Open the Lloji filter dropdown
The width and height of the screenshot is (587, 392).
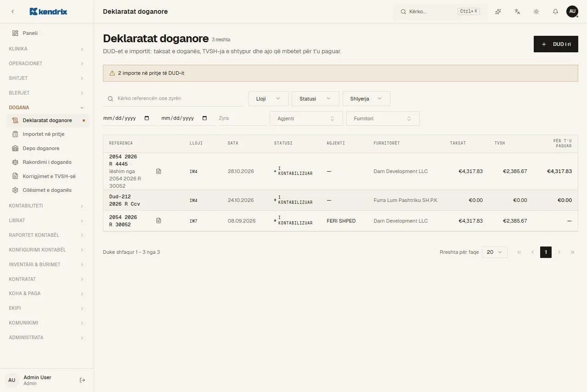point(269,99)
